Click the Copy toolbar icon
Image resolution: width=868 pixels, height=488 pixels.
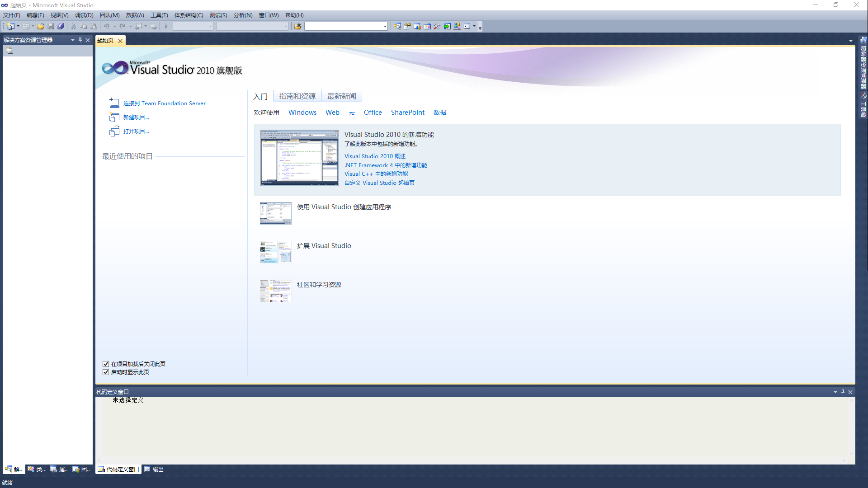(84, 26)
